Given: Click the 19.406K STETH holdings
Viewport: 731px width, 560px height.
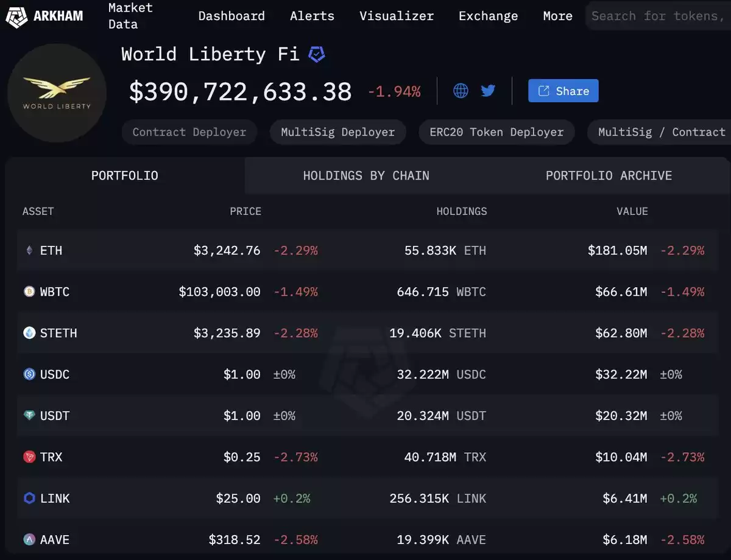Looking at the screenshot, I should click(438, 333).
